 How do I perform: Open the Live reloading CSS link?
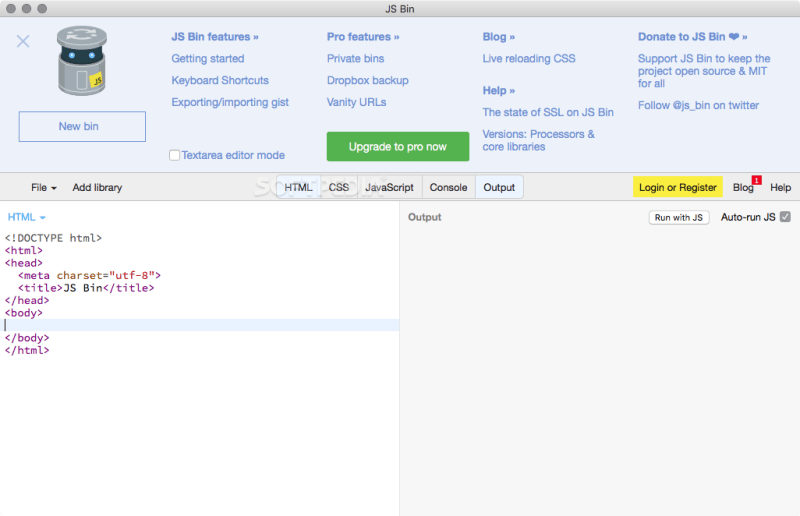[529, 59]
